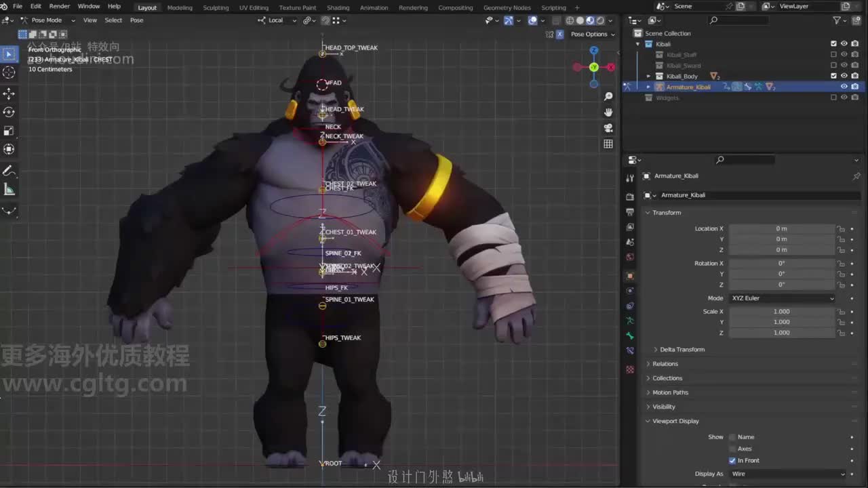Activate the Transform tool
The height and width of the screenshot is (488, 868).
pos(9,149)
